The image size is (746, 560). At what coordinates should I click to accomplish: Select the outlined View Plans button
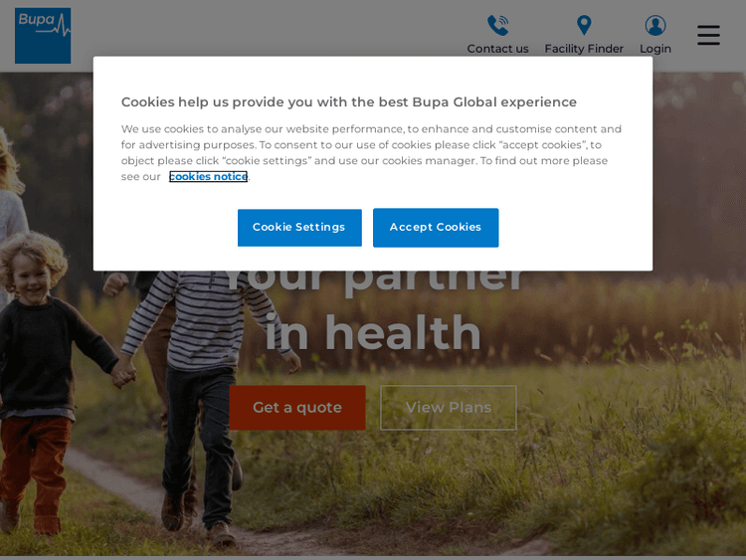pos(449,408)
